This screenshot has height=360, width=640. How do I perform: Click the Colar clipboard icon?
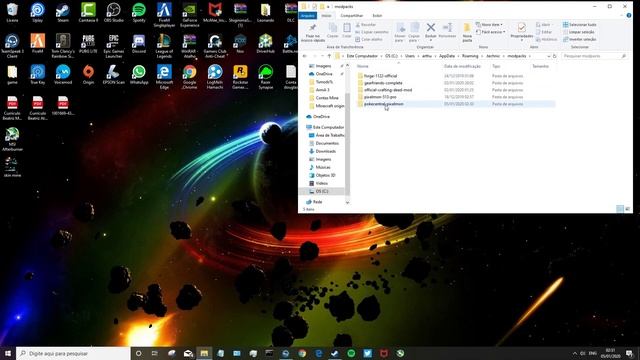(x=347, y=28)
